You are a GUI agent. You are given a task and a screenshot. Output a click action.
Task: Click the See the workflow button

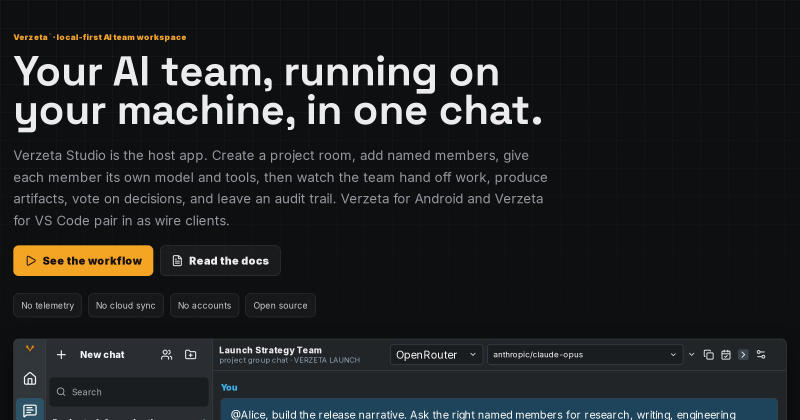click(x=83, y=261)
